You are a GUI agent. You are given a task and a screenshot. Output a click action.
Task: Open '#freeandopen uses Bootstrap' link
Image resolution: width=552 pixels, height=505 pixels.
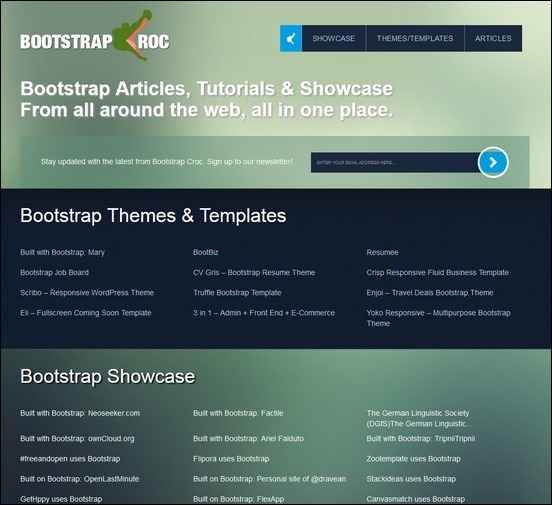pyautogui.click(x=70, y=459)
